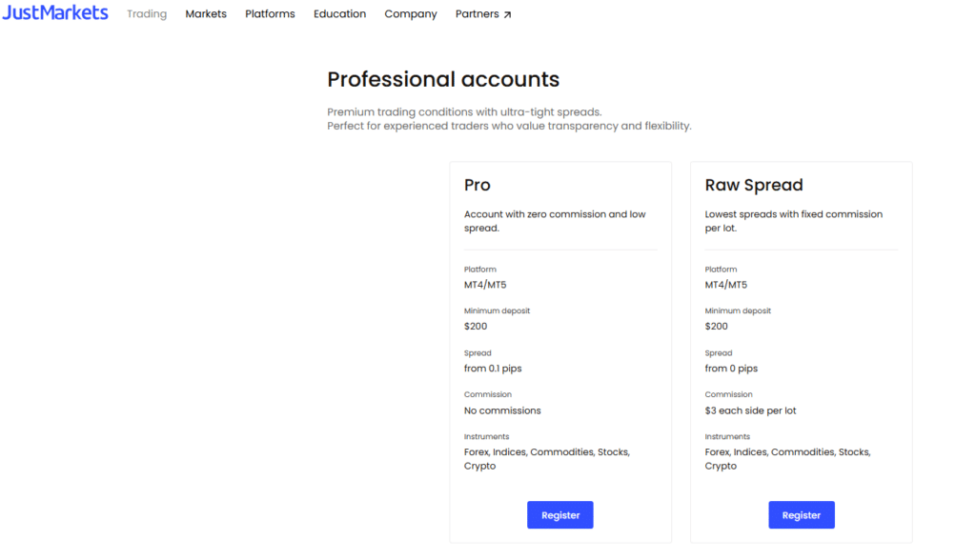976x560 pixels.
Task: Click MT4/MT5 platform value in Pro card
Action: point(485,285)
